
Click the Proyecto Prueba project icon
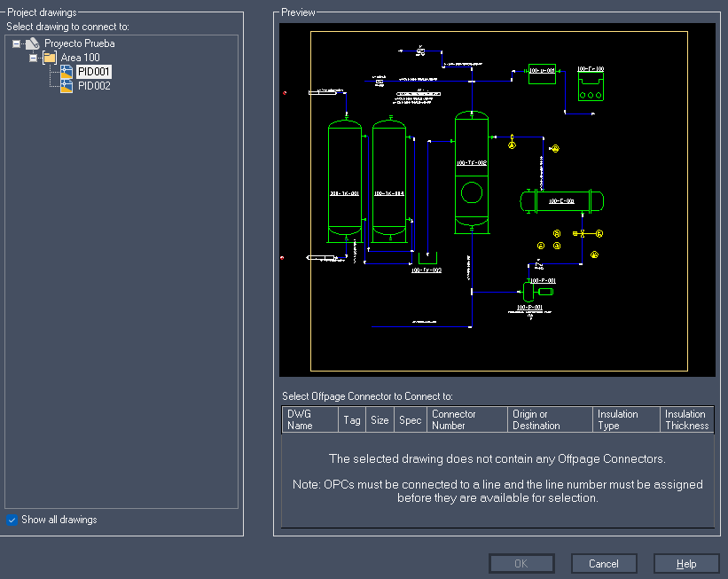point(33,43)
